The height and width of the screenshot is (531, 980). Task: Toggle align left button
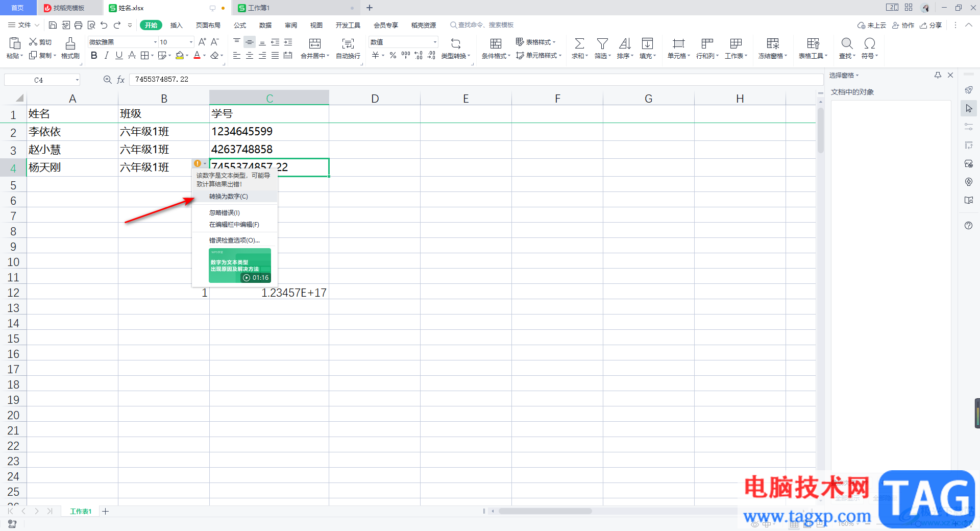click(x=237, y=55)
